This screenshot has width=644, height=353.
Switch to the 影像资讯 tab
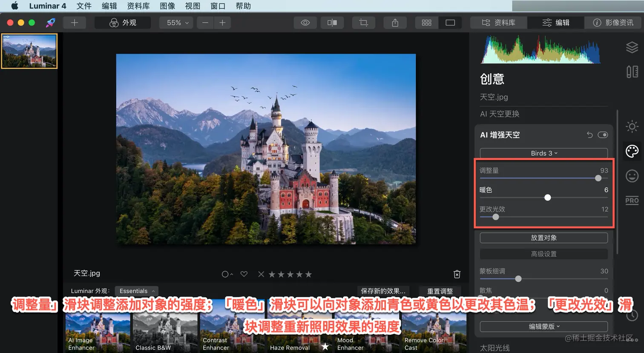613,23
